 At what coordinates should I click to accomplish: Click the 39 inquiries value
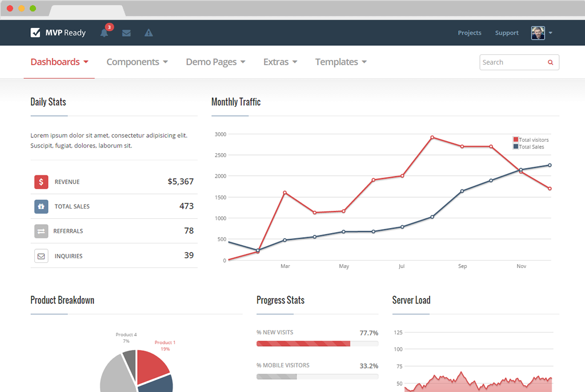point(189,255)
